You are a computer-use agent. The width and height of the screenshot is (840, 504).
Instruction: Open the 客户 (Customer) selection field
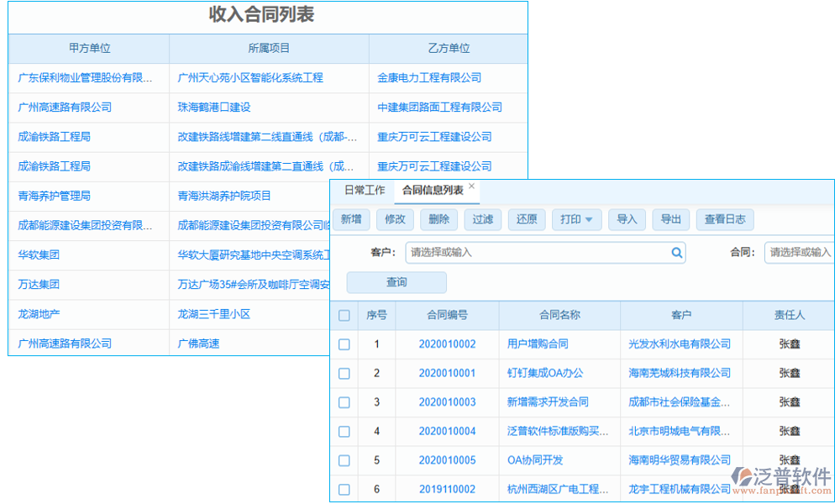point(546,252)
